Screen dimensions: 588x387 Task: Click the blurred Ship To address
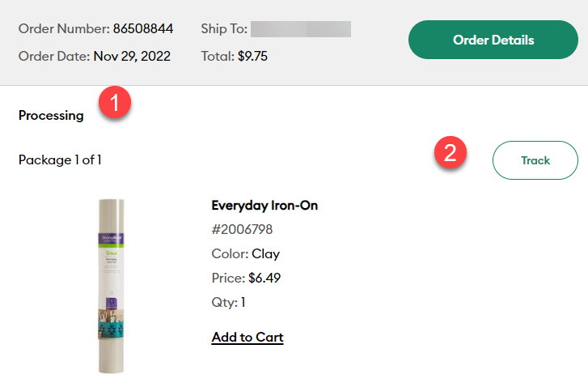pyautogui.click(x=300, y=29)
